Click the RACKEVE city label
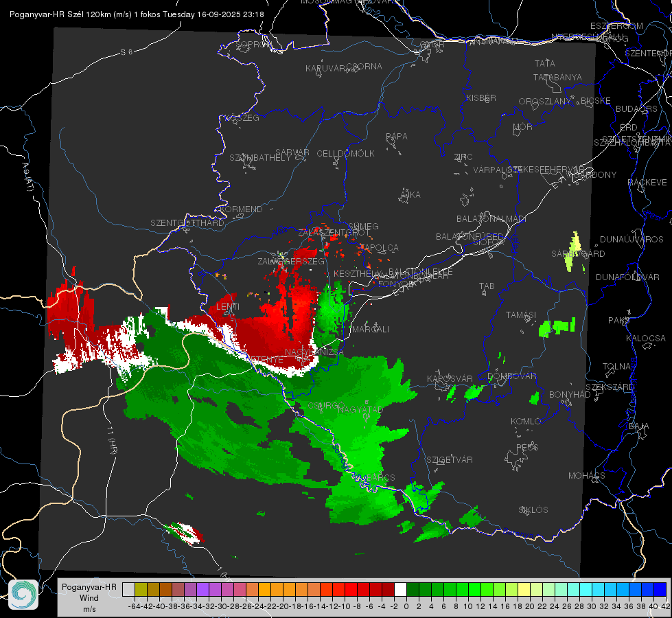This screenshot has width=672, height=618. tap(647, 182)
